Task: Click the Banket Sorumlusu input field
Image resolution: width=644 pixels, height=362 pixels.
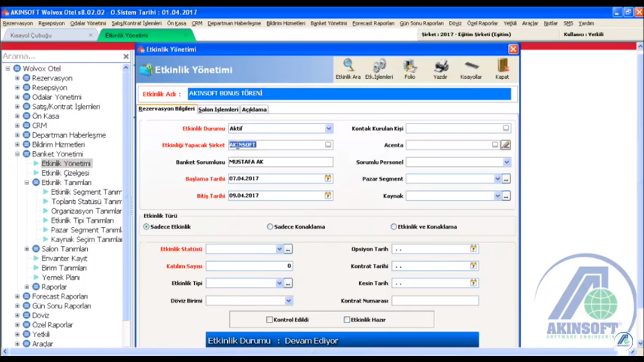Action: 281,162
